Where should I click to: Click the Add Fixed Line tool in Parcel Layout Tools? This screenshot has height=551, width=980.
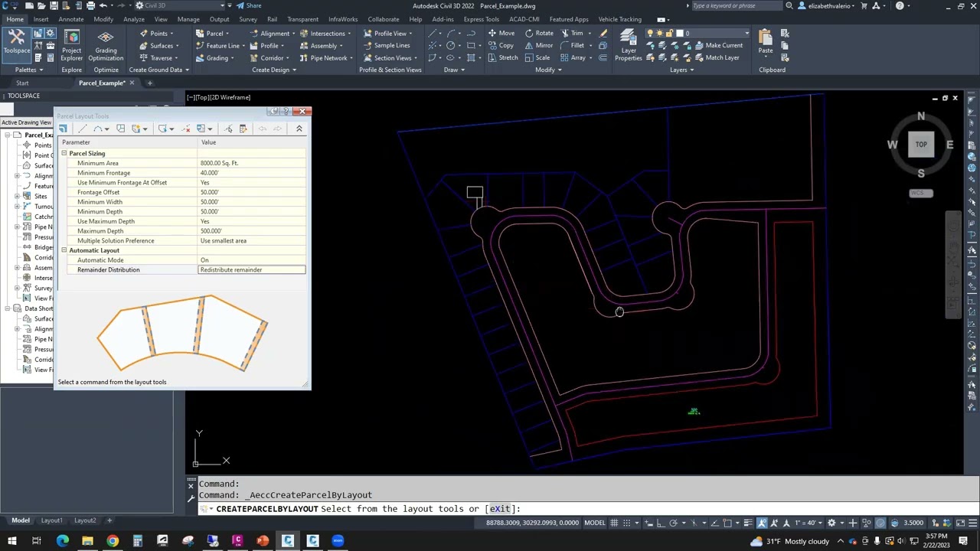83,129
